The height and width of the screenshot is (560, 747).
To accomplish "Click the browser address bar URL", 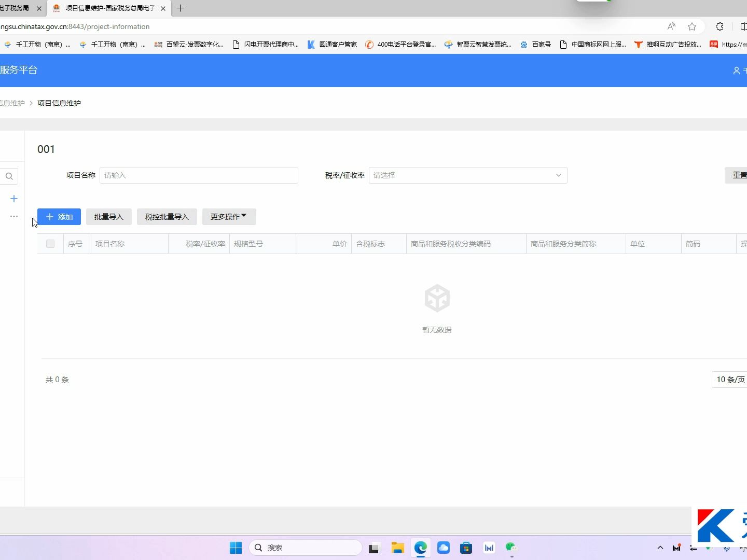I will 75,26.
